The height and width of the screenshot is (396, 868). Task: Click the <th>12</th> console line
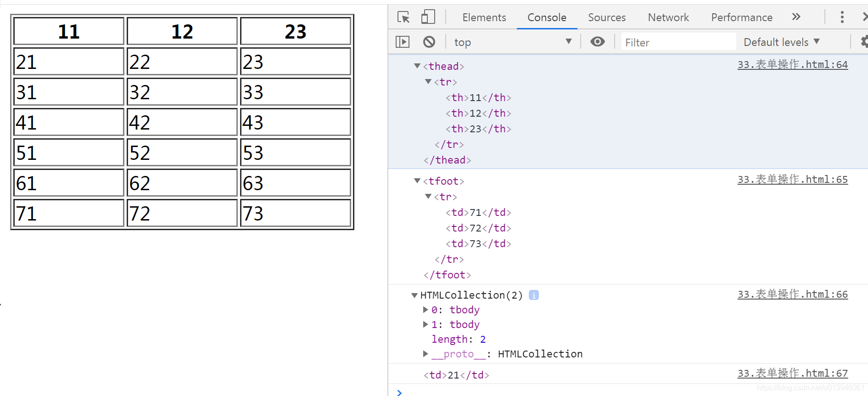(x=478, y=113)
